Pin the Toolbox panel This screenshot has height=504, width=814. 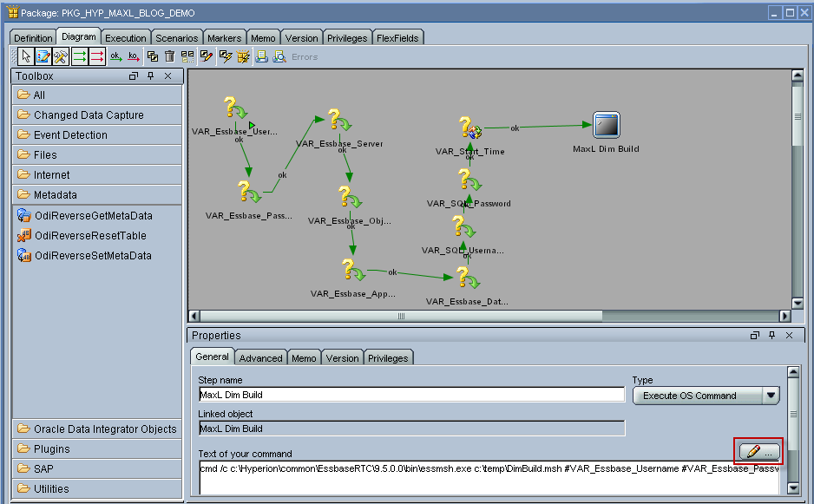[x=150, y=75]
